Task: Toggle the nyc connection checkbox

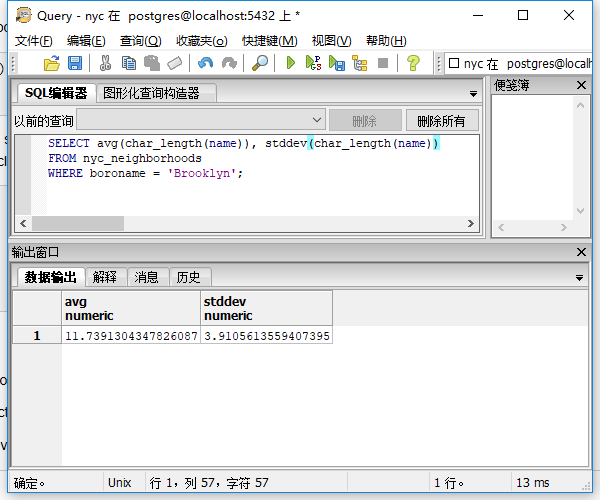Action: coord(454,63)
